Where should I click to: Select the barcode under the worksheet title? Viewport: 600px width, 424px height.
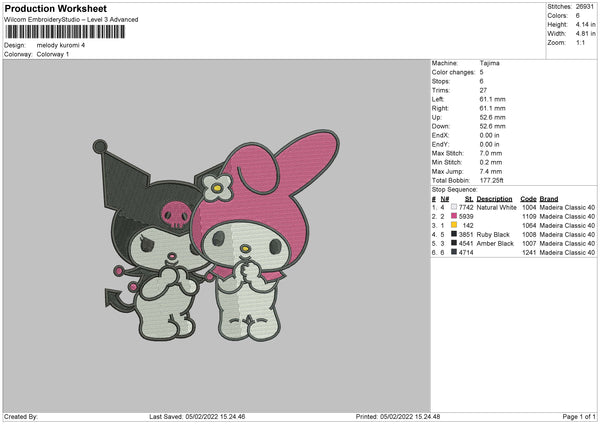pos(65,32)
